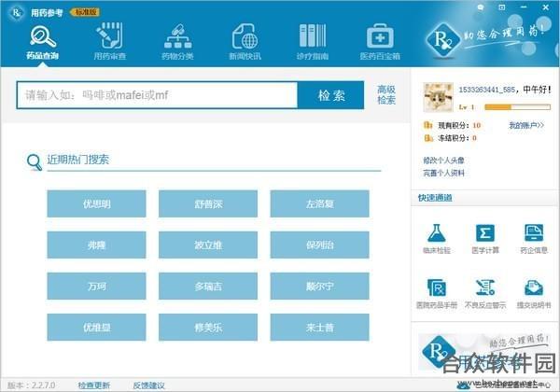The width and height of the screenshot is (560, 392).
Task: Click the 冻结积分: 0 points value
Action: point(474,138)
